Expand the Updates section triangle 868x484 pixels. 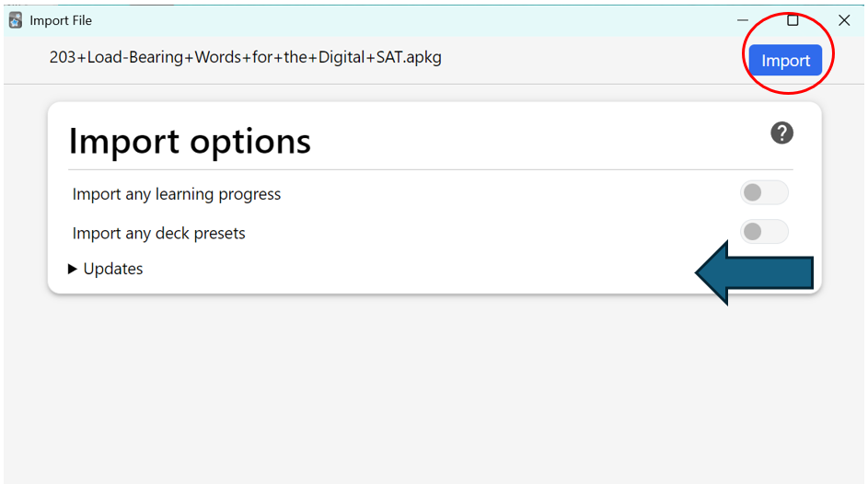tap(72, 269)
